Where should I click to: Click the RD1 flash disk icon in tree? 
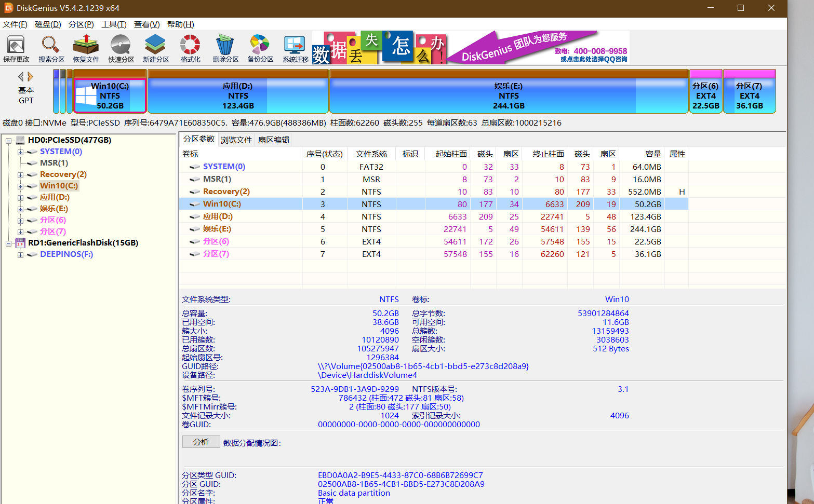click(x=20, y=243)
